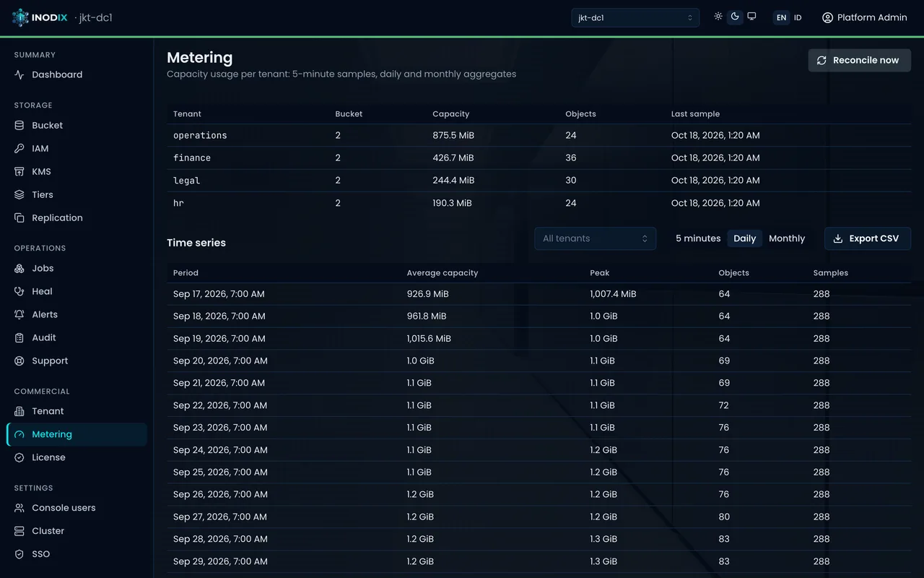Open the Tenant page
The height and width of the screenshot is (578, 924).
tap(77, 411)
